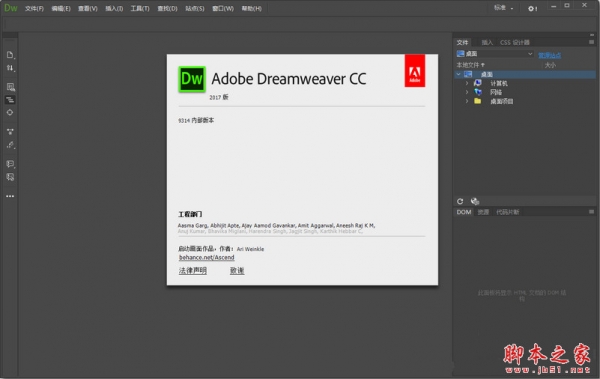This screenshot has width=600, height=379.
Task: Expand the 网络 tree node chevron
Action: tap(467, 92)
